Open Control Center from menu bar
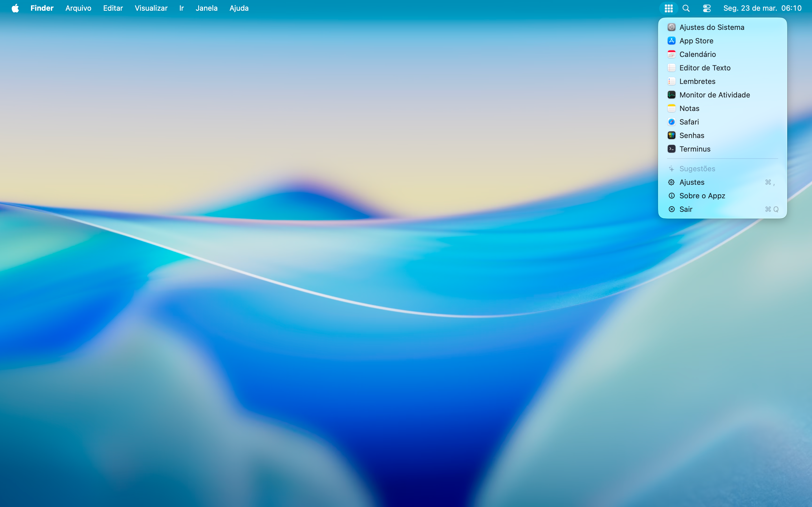This screenshot has width=812, height=507. [x=707, y=8]
